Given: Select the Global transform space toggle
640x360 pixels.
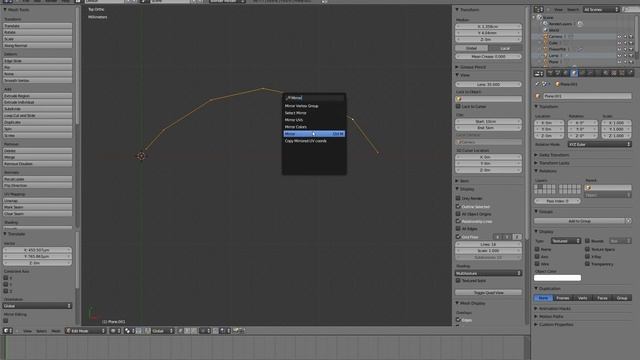Looking at the screenshot, I should tap(472, 48).
